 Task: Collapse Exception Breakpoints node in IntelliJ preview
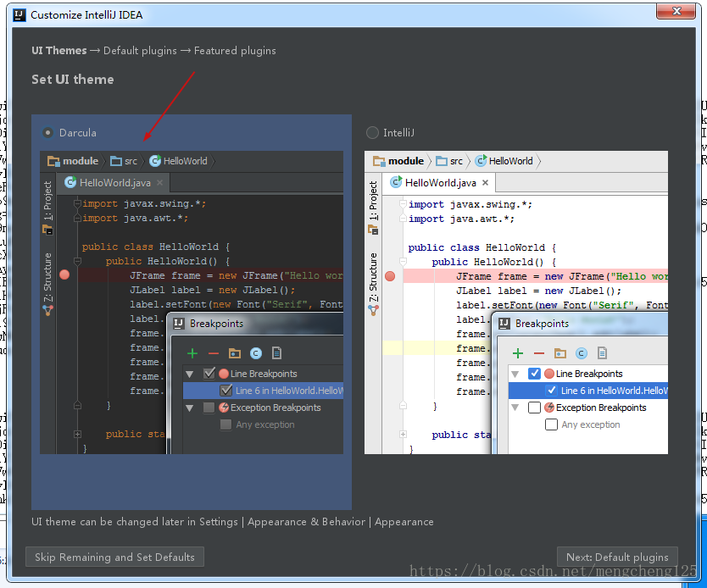515,408
